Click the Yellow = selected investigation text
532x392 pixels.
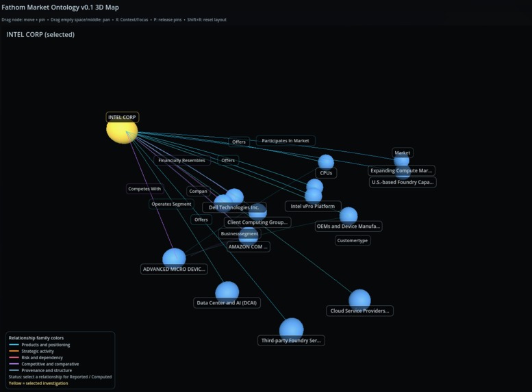coord(38,383)
